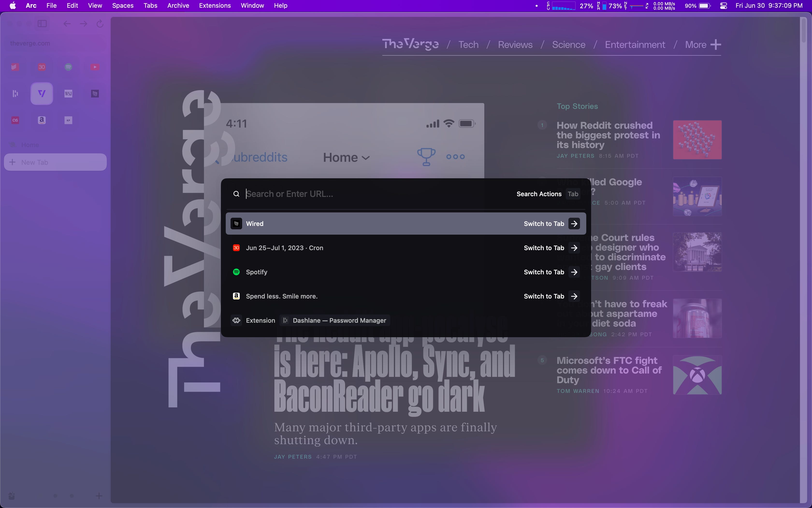
Task: Open the Science section link
Action: 569,45
